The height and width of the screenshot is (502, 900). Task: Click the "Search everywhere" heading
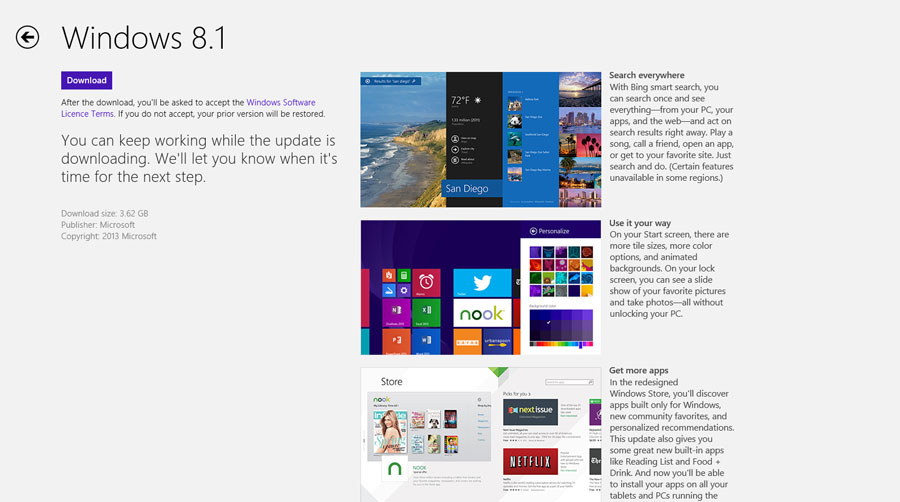coord(647,75)
